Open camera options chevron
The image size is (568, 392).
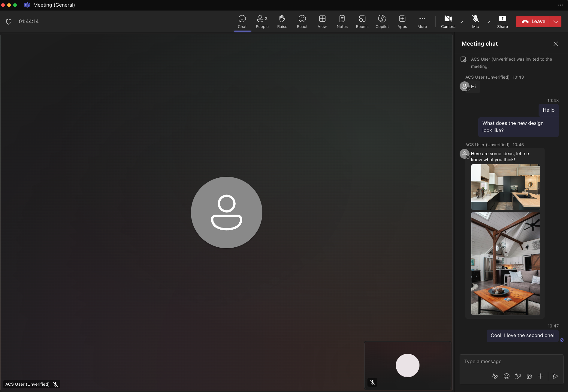click(461, 22)
